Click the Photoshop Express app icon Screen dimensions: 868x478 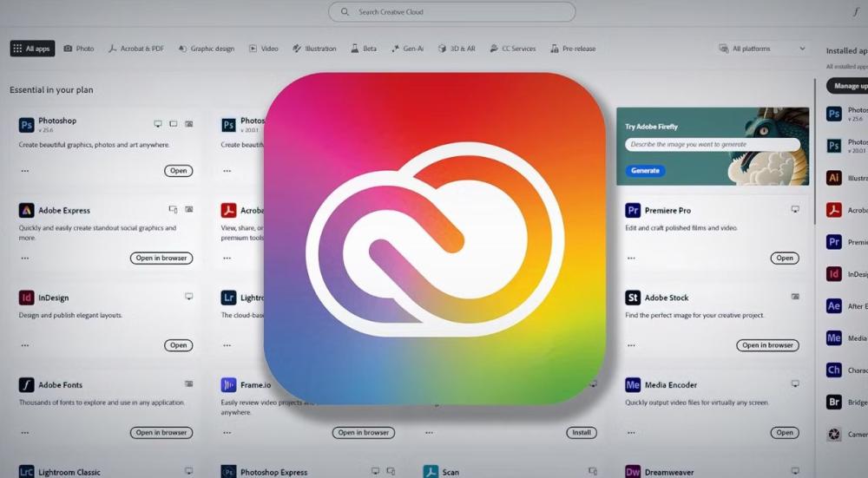click(x=228, y=471)
